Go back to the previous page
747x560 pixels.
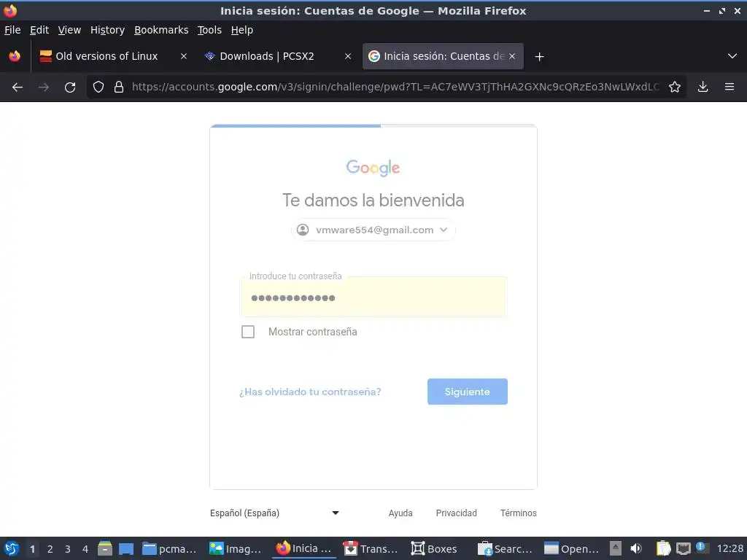[x=18, y=87]
